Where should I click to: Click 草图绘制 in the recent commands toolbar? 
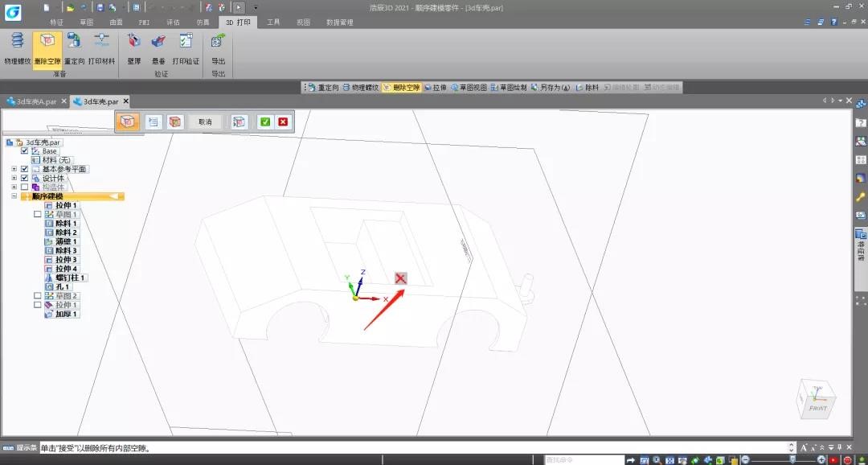pyautogui.click(x=510, y=88)
